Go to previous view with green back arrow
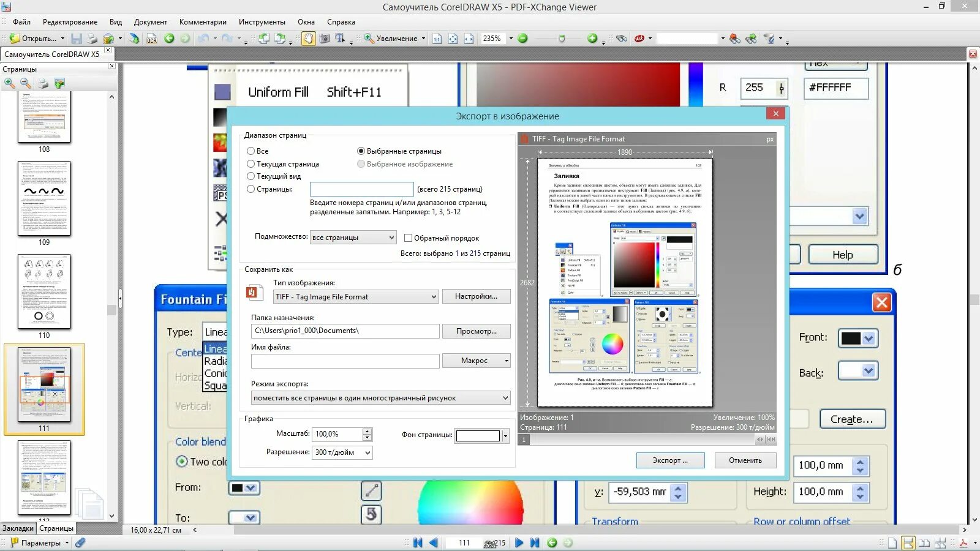 point(169,39)
